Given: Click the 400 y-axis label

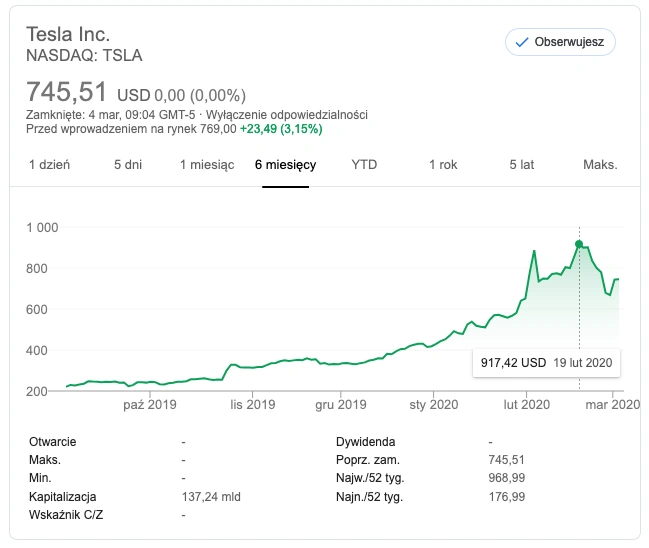Looking at the screenshot, I should coord(36,351).
